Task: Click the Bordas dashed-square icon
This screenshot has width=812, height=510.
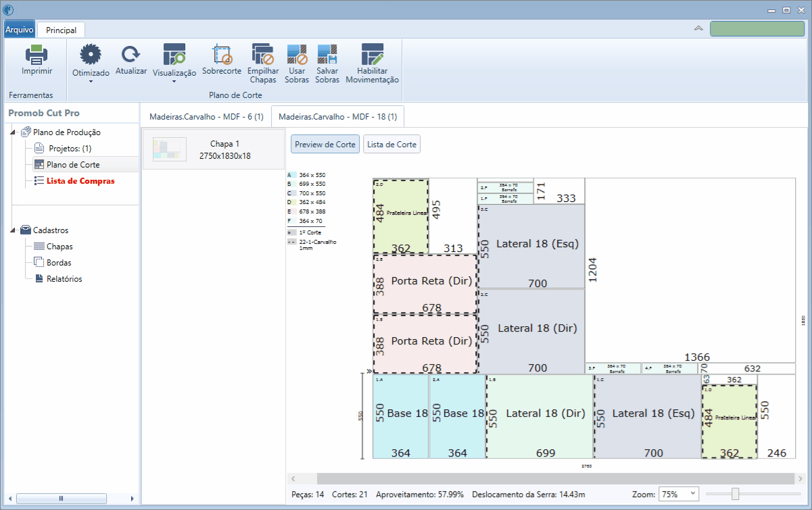Action: 39,263
